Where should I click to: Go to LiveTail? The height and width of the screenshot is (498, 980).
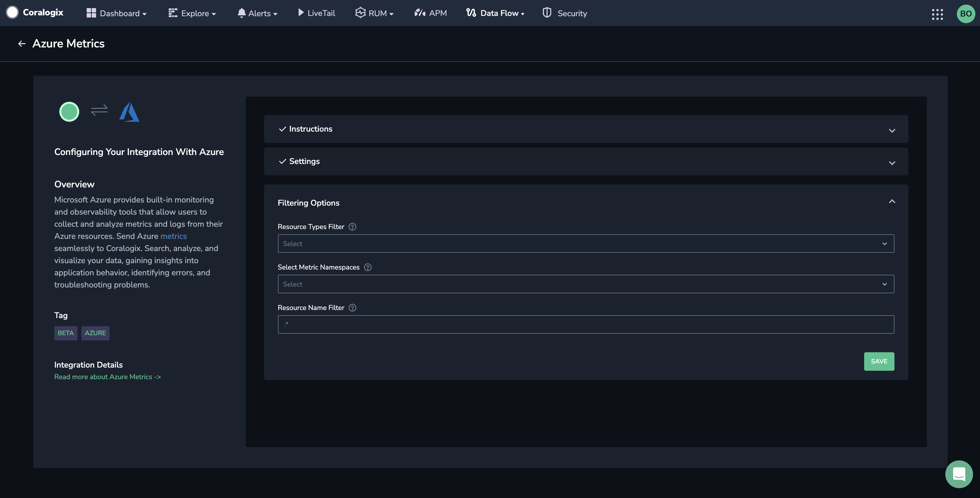tap(316, 13)
